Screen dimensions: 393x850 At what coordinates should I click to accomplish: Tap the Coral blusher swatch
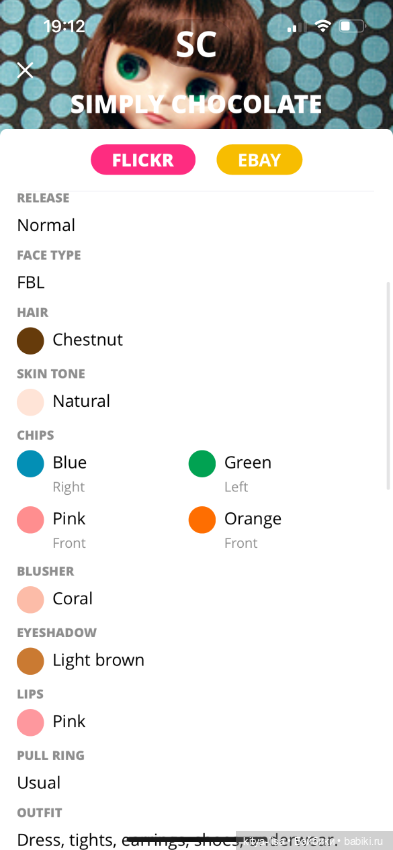(30, 599)
